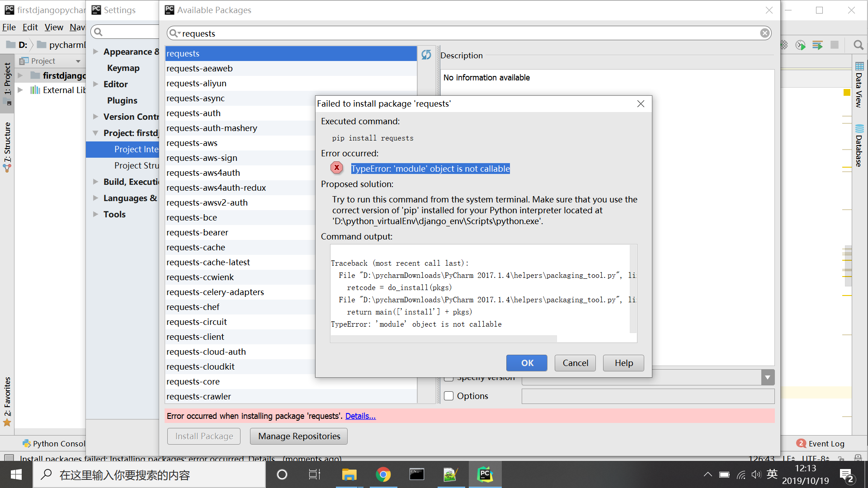Click the Details... link
Image resolution: width=868 pixels, height=488 pixels.
(360, 416)
